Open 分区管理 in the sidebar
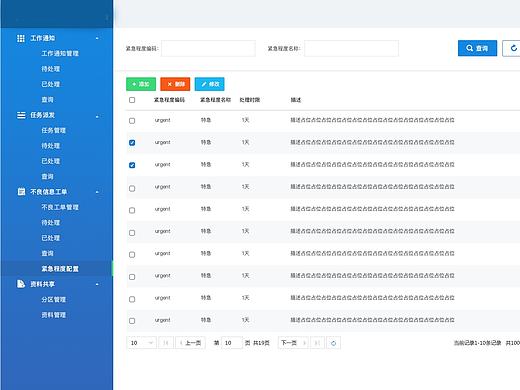The width and height of the screenshot is (520, 390). [54, 299]
